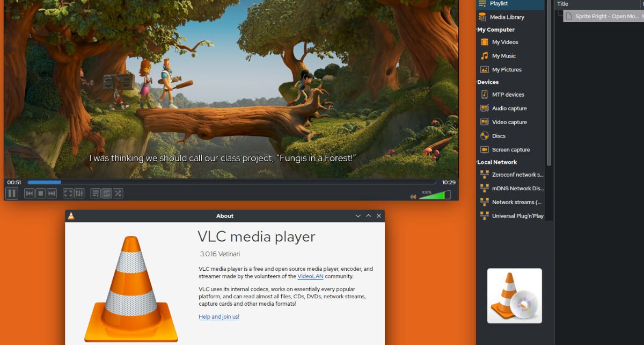Click VLC cone icon in About titlebar
The image size is (644, 345).
pyautogui.click(x=71, y=216)
